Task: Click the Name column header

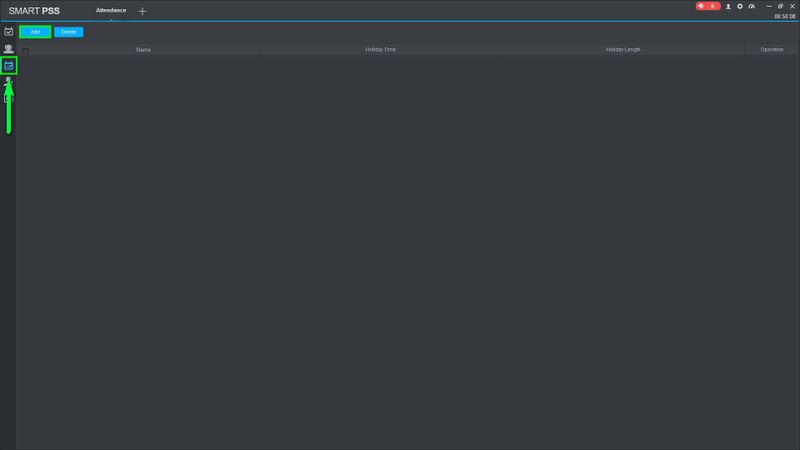Action: click(x=143, y=50)
